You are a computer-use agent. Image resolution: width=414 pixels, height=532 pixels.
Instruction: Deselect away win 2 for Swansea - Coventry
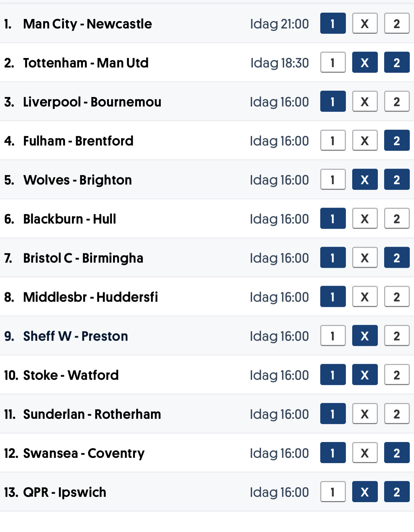click(397, 453)
